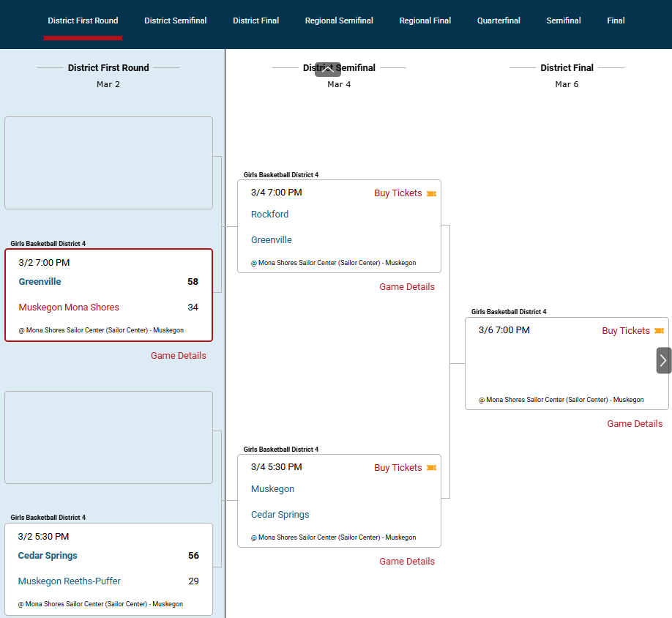
Task: Go to the Final tab
Action: (x=616, y=21)
